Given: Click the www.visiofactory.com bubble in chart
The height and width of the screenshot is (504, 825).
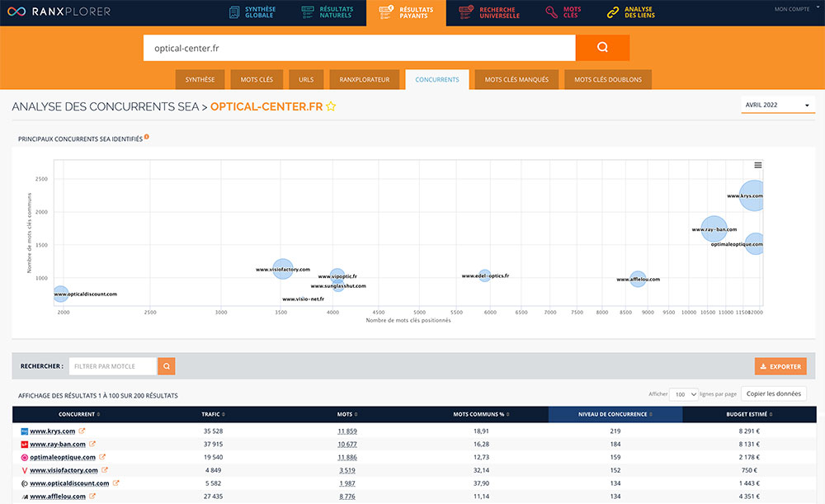Looking at the screenshot, I should coord(282,269).
